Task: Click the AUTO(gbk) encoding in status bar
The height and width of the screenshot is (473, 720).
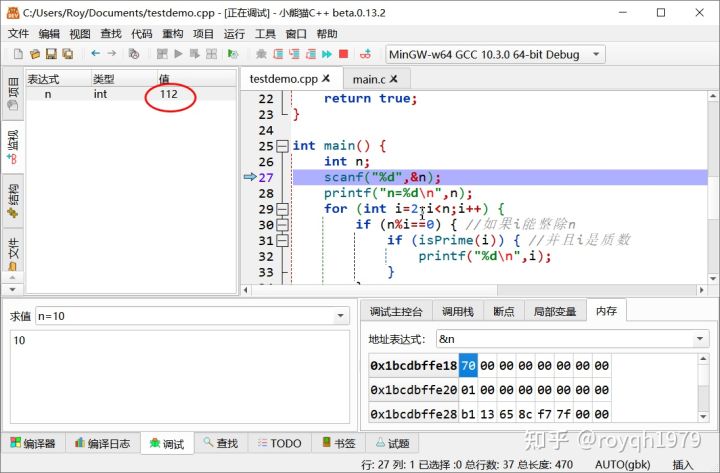Action: pos(622,464)
